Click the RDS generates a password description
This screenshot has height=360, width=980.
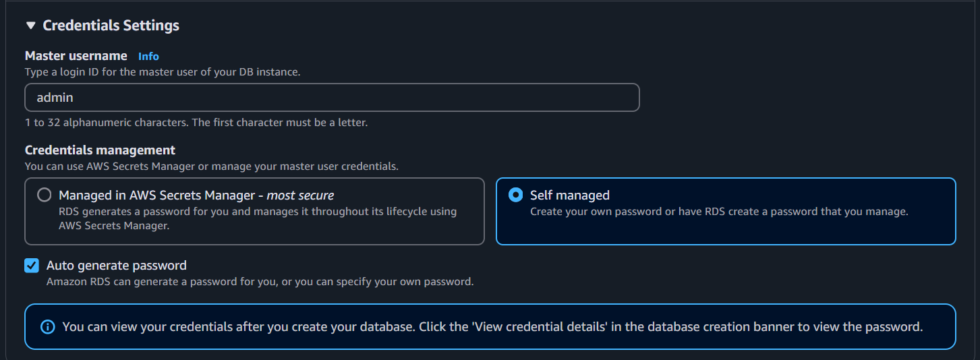coord(258,219)
